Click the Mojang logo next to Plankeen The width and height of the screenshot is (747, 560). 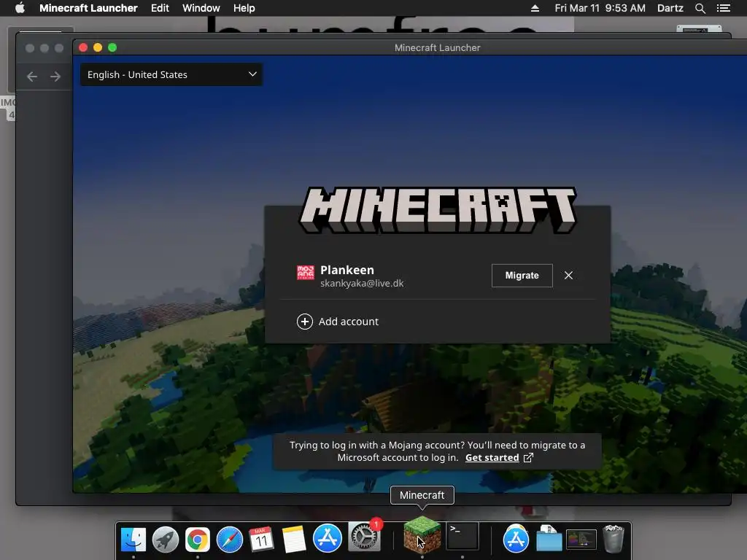click(306, 273)
